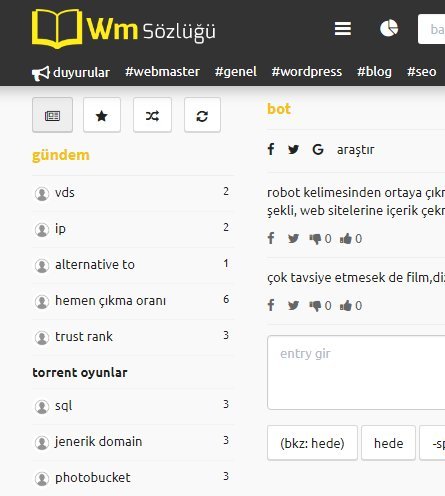Image resolution: width=445 pixels, height=496 pixels.
Task: Like the second entry about film
Action: coord(351,306)
